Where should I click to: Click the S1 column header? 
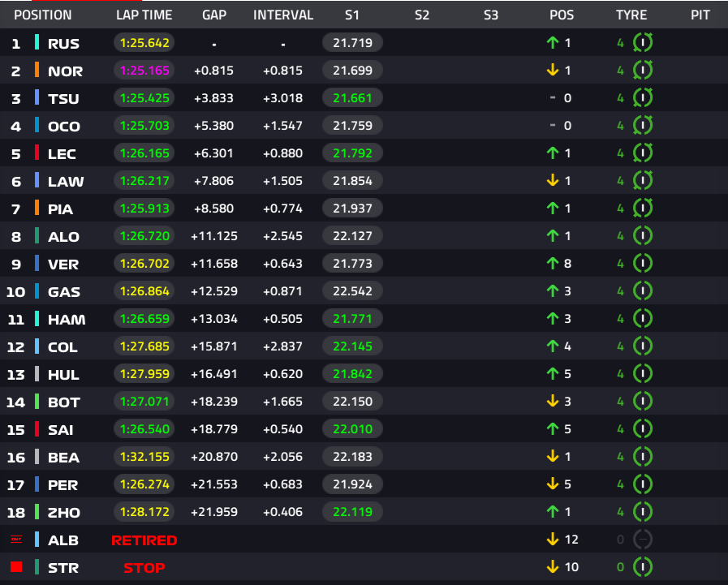pyautogui.click(x=352, y=15)
